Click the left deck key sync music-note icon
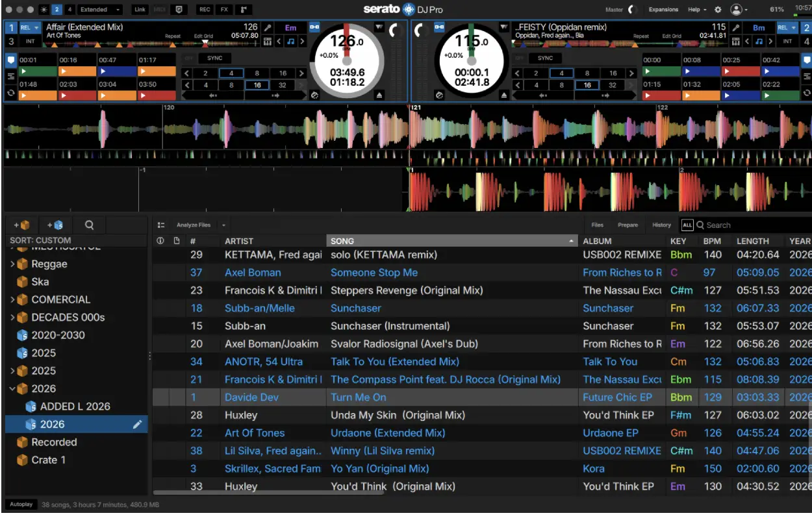 290,42
